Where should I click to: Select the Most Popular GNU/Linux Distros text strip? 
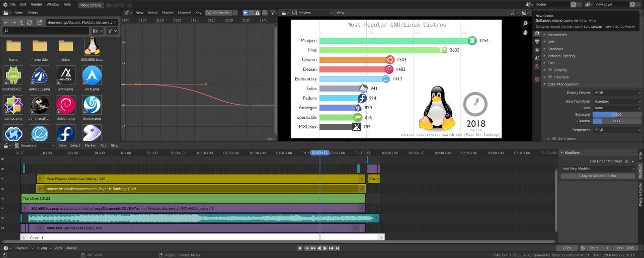coord(201,179)
